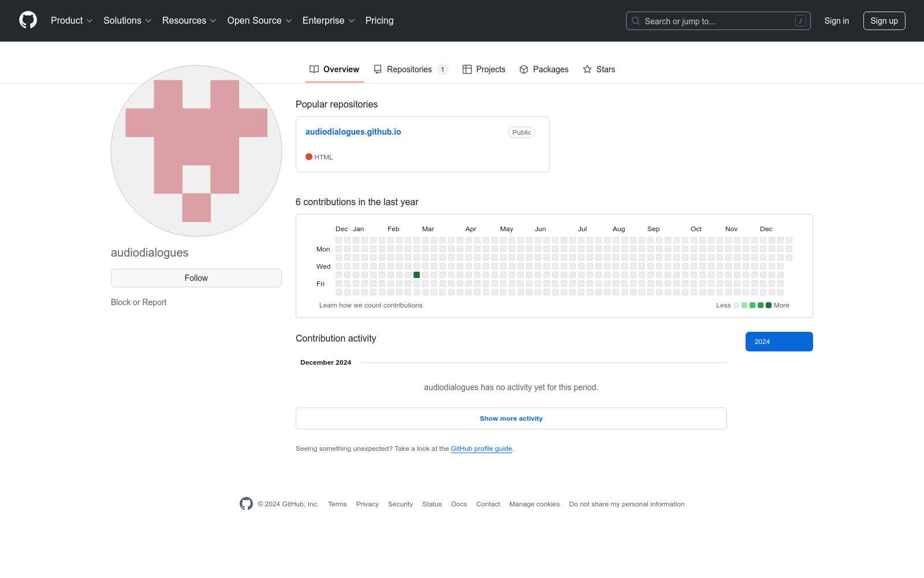Click the 6 contributions in the last year heading
Viewport: 924px width, 578px height.
357,202
